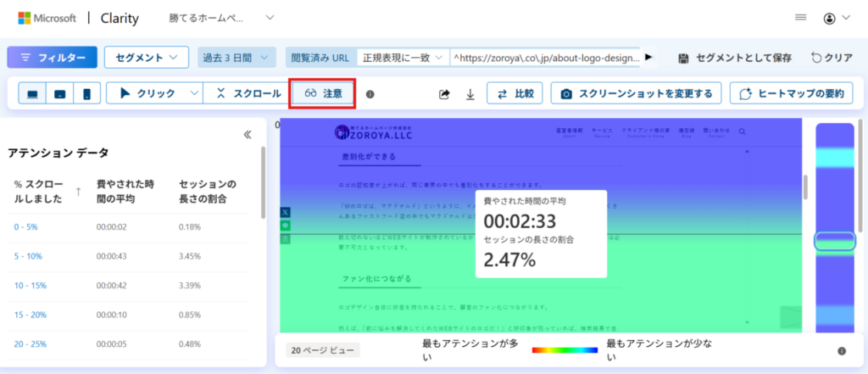Click the legend info icon at bottom right

coord(841,350)
